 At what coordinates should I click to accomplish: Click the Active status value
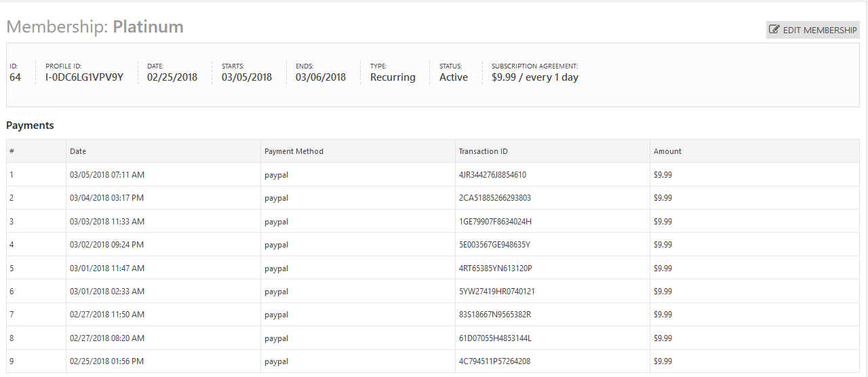[x=454, y=77]
